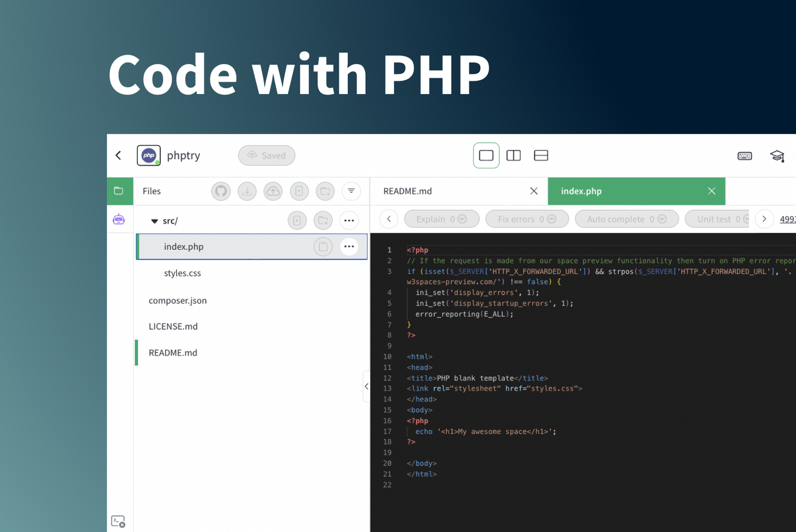Open the terminal icon at bottom left
Screen dimensions: 796x532
tap(118, 521)
